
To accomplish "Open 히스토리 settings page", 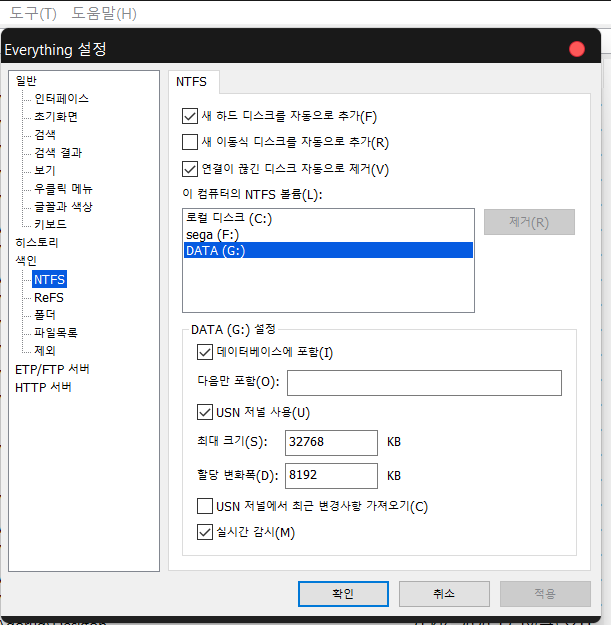I will pos(37,242).
